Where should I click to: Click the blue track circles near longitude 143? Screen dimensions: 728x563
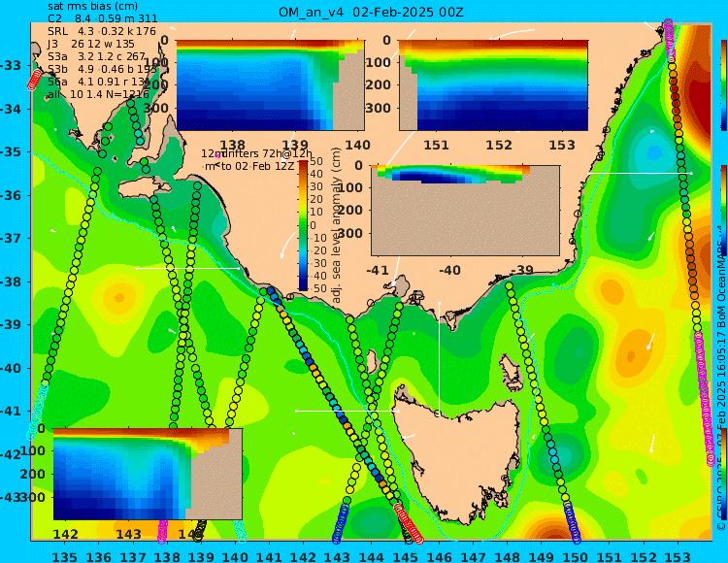coord(342,521)
